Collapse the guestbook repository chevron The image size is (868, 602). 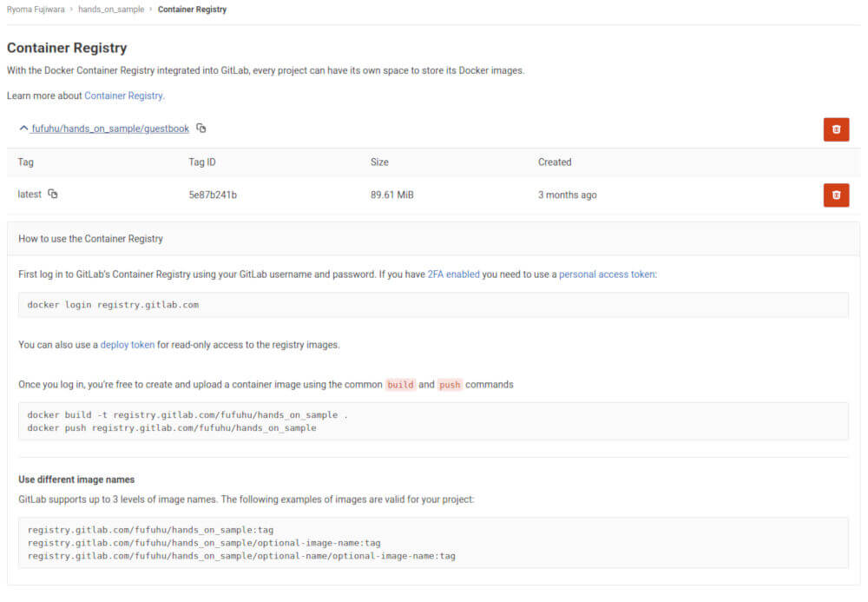[x=23, y=128]
